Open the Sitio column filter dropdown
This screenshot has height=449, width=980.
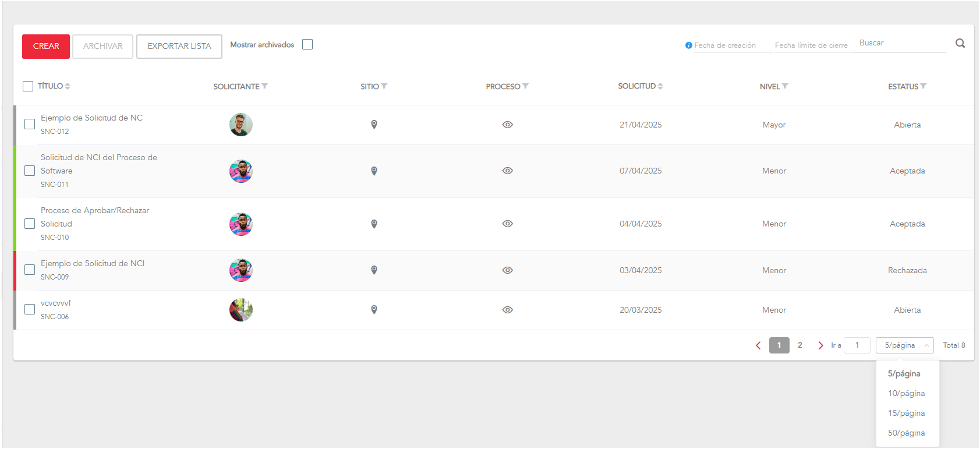[x=384, y=86]
